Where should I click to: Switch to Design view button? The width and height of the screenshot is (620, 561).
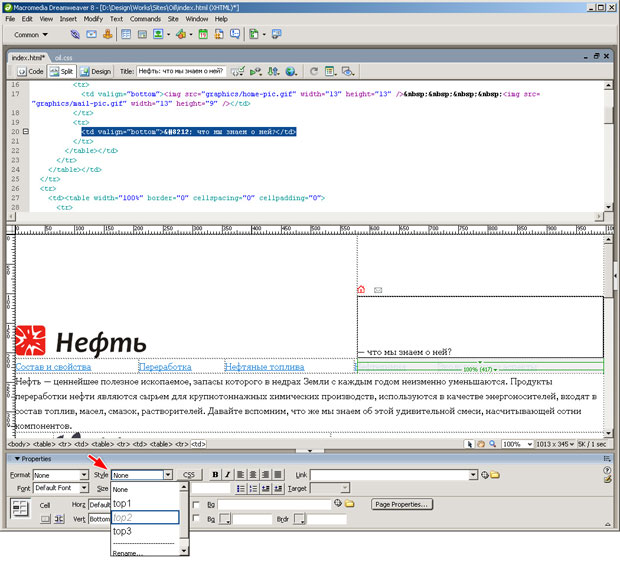[96, 72]
